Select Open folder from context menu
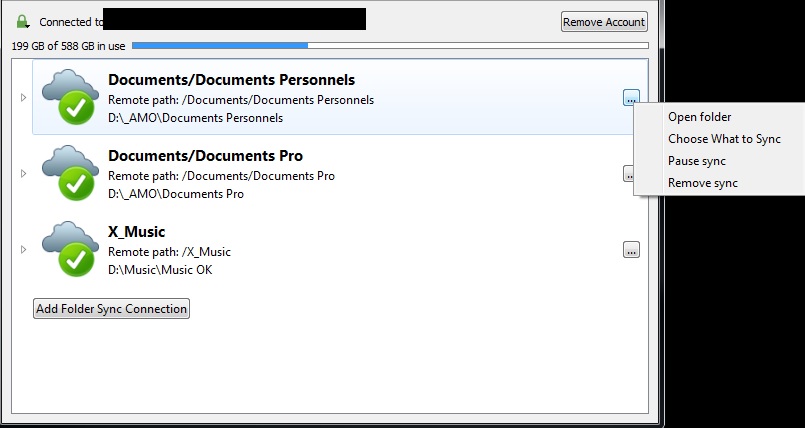Viewport: 805px width, 428px height. click(699, 117)
